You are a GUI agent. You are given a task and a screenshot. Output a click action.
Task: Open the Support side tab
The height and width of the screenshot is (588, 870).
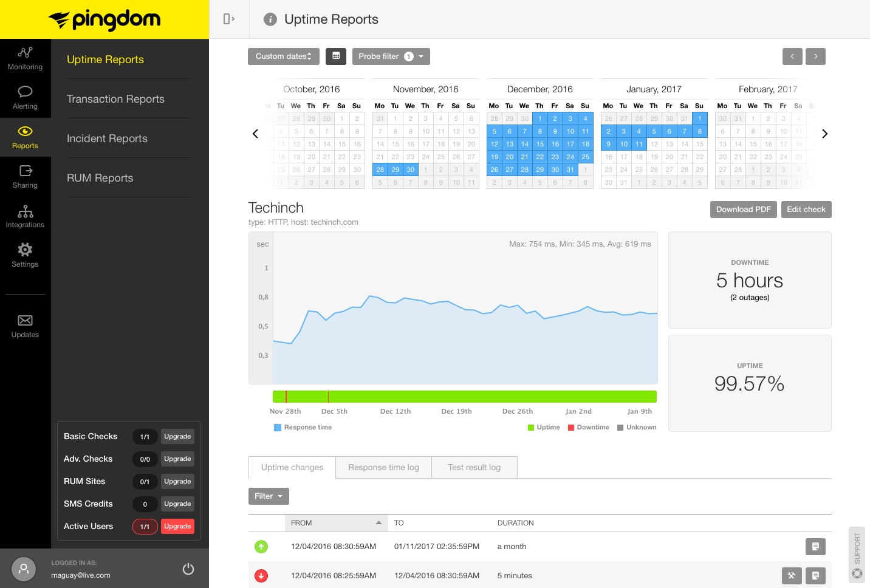click(857, 555)
